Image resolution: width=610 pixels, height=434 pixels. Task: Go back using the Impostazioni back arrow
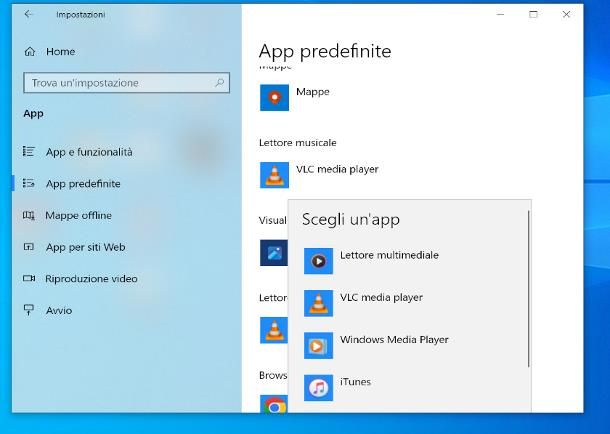tap(28, 14)
